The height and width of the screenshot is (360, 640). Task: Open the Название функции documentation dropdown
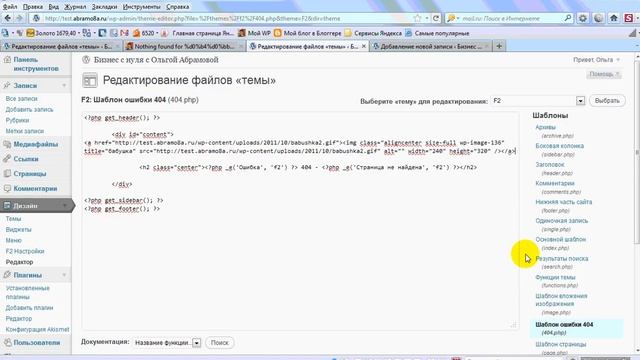(196, 343)
